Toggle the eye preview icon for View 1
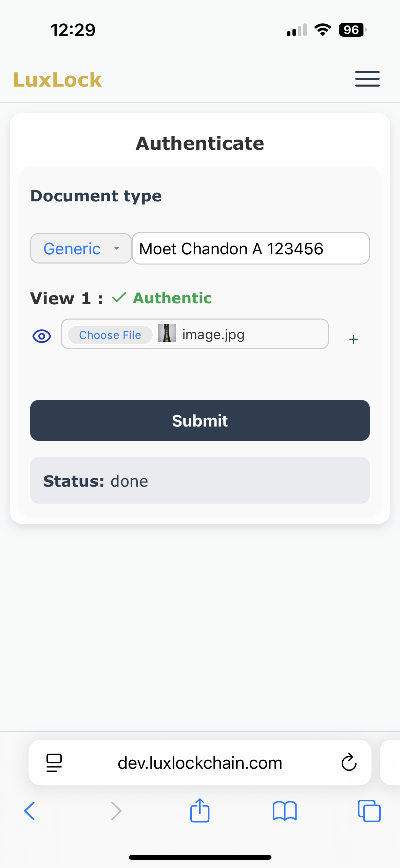This screenshot has height=868, width=400. (x=42, y=336)
